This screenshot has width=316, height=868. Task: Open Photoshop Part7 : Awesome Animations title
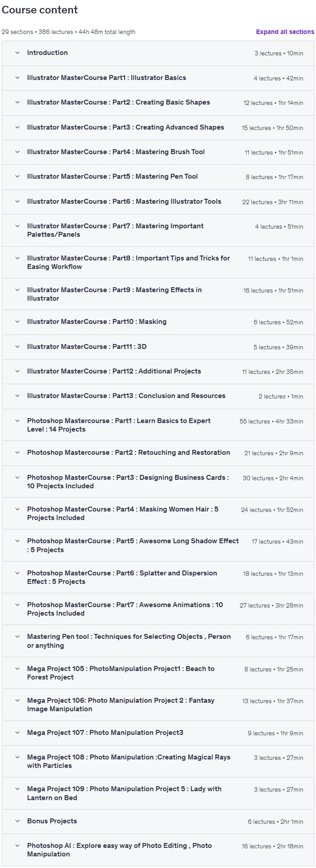pos(125,609)
